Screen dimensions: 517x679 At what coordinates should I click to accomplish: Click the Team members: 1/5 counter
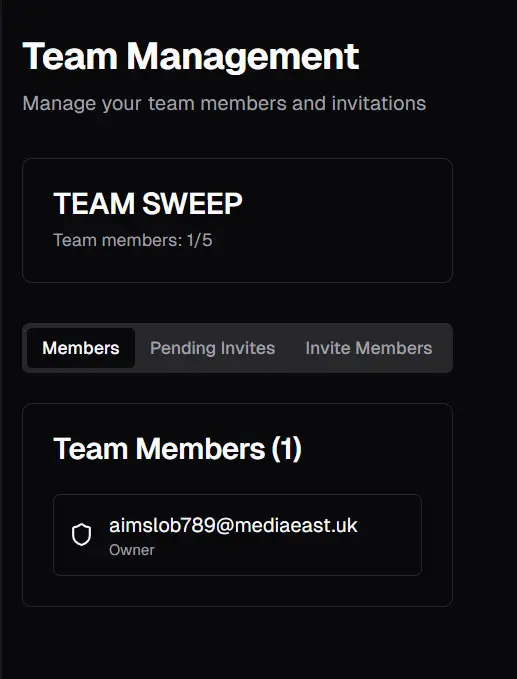click(133, 240)
